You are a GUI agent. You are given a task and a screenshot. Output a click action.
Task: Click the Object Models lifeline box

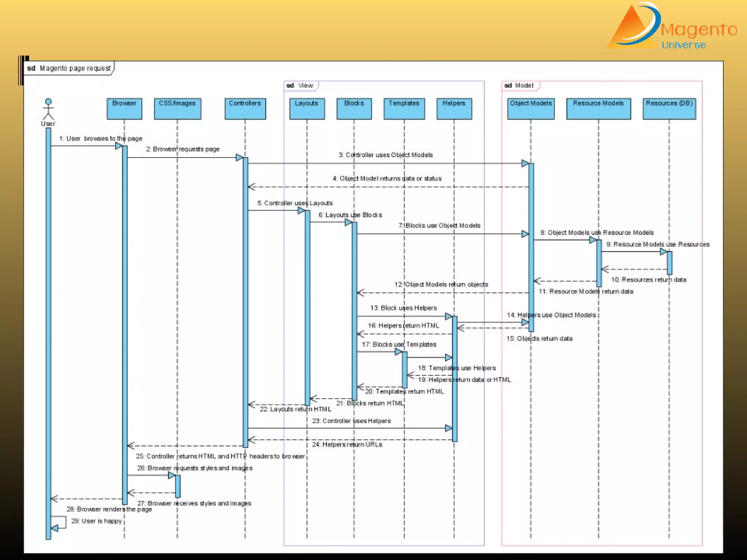[x=531, y=108]
